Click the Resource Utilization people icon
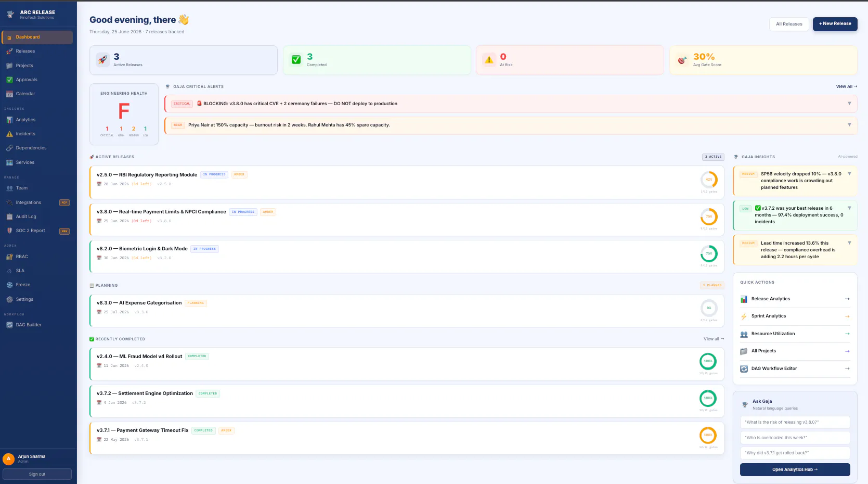Screen dimensions: 868x484 [744, 334]
